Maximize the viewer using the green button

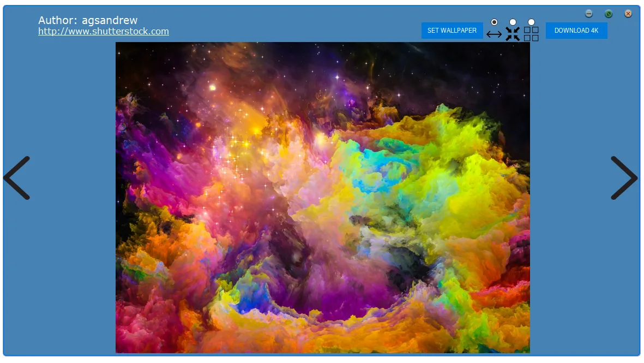[x=609, y=14]
